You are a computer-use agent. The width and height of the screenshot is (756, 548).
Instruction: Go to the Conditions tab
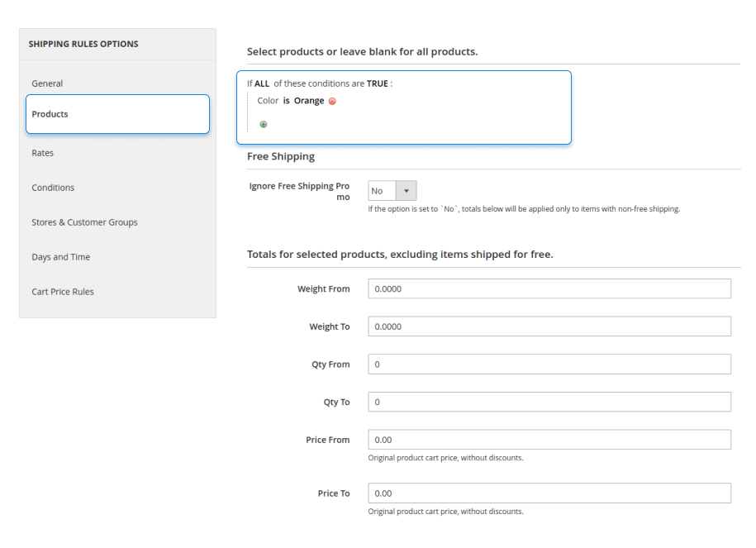tap(53, 188)
